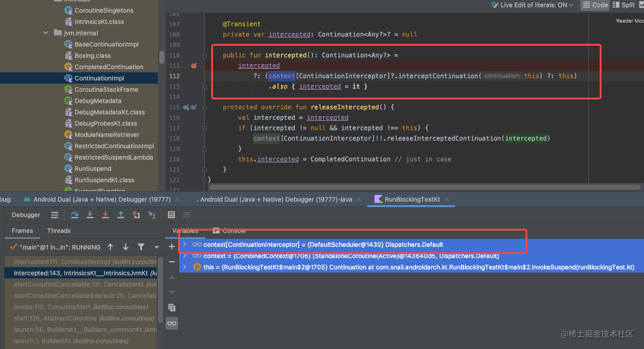Close the RunBlockingTestKt tab
Viewport: 644px width, 349px height.
pos(446,199)
